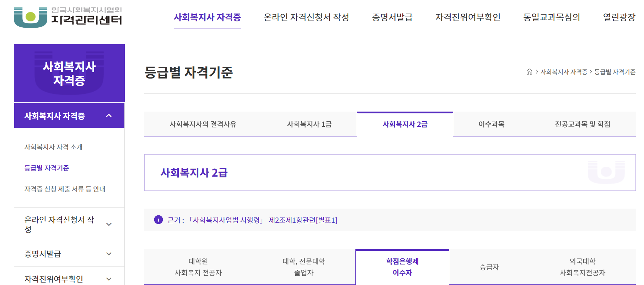Open 열린광장 top menu
The image size is (644, 285).
619,17
